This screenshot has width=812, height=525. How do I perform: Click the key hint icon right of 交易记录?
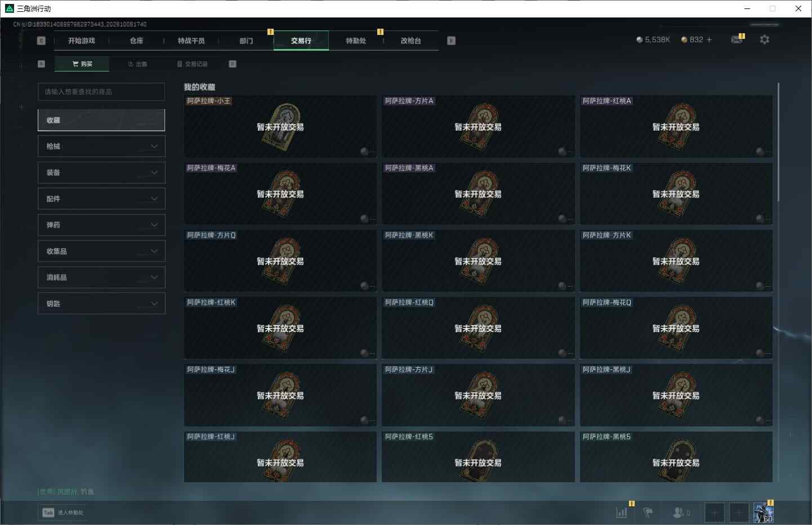pos(233,64)
